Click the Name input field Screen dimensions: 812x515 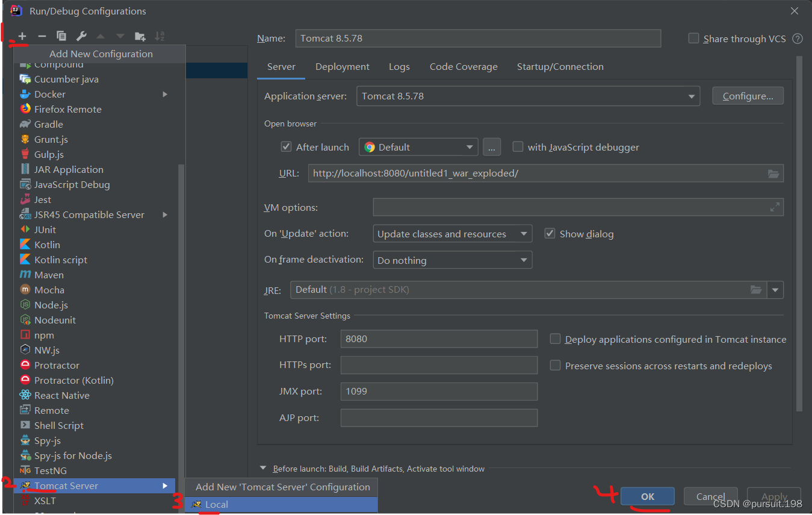[478, 38]
